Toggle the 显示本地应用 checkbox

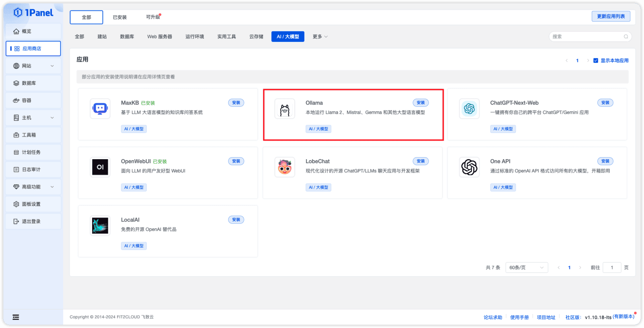(x=596, y=61)
